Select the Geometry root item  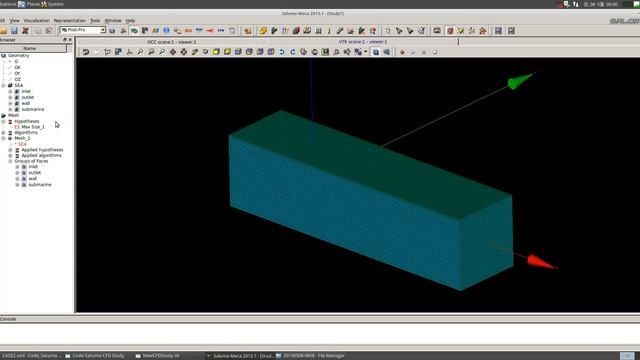(18, 56)
